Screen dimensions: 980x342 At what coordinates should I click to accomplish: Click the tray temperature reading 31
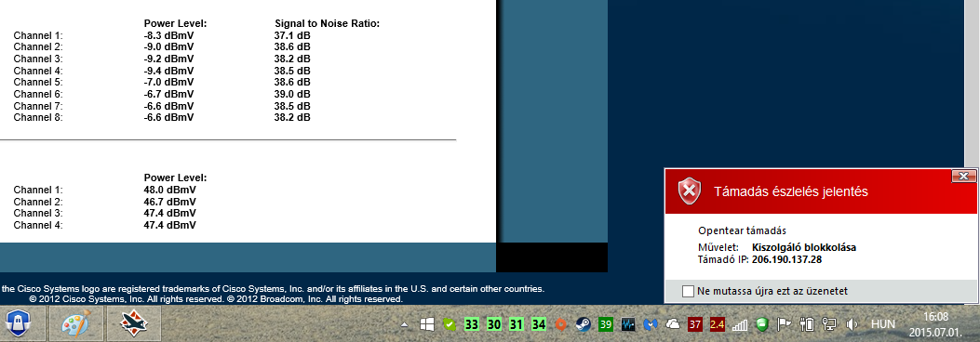(x=516, y=324)
